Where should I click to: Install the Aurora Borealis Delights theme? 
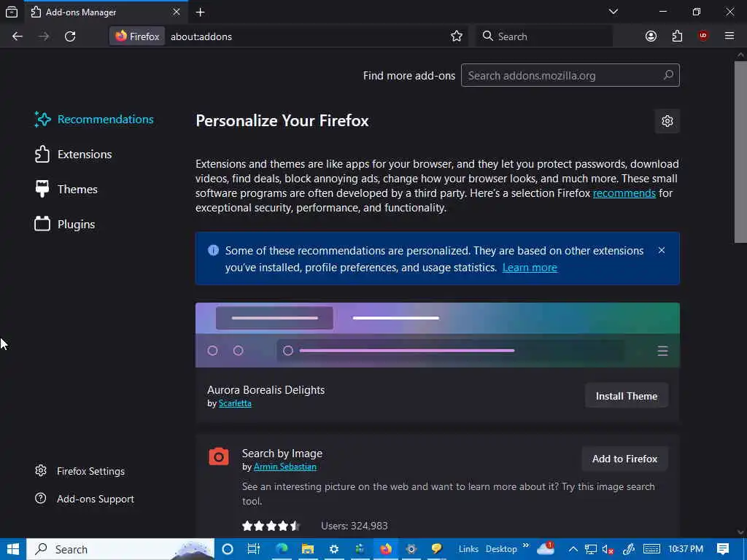pos(627,396)
